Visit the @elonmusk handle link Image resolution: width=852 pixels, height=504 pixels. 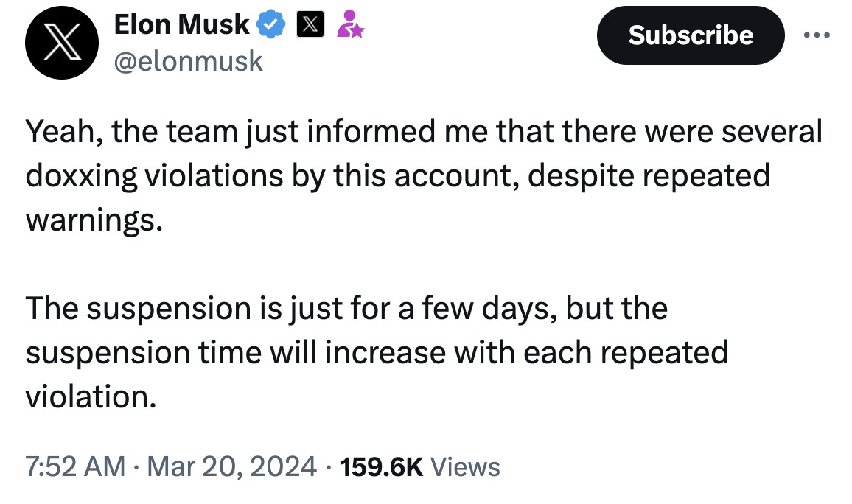(188, 61)
